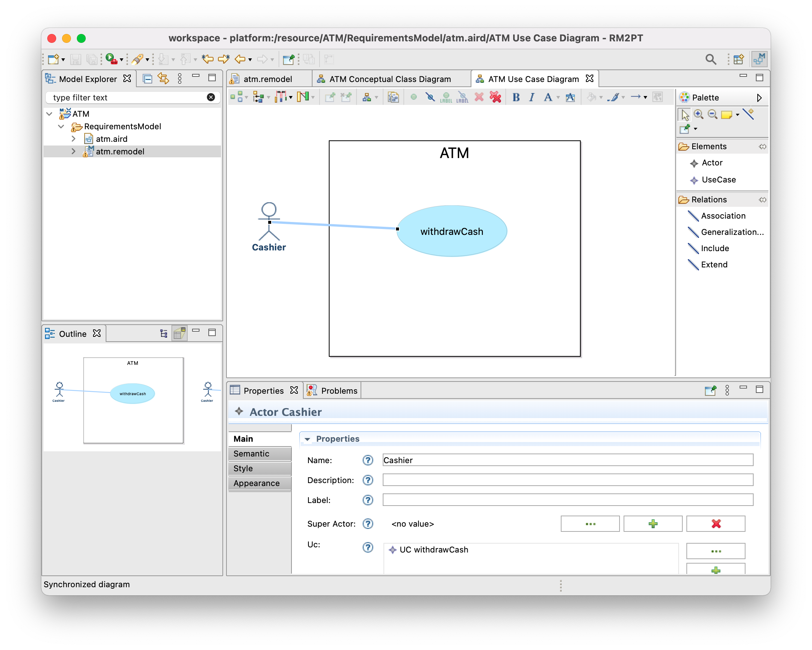Click the Zoom In palette icon
Image resolution: width=812 pixels, height=650 pixels.
[698, 114]
